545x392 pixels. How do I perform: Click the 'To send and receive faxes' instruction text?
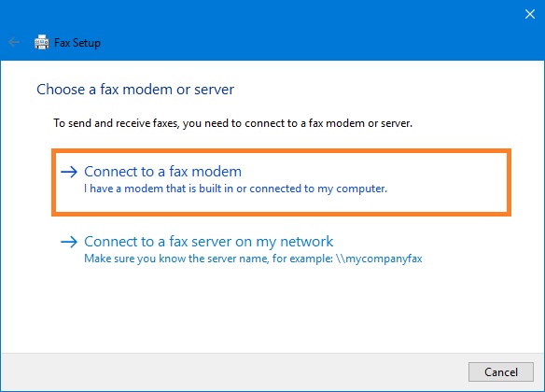point(232,123)
